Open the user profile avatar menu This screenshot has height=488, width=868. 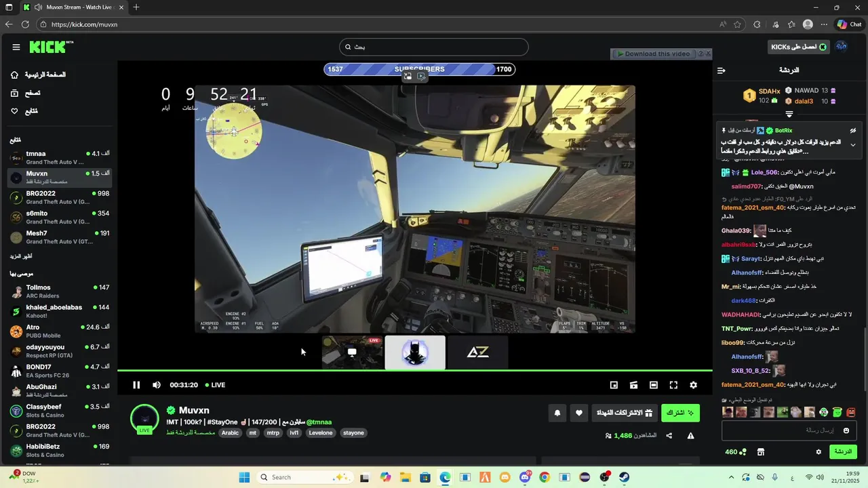pos(842,46)
